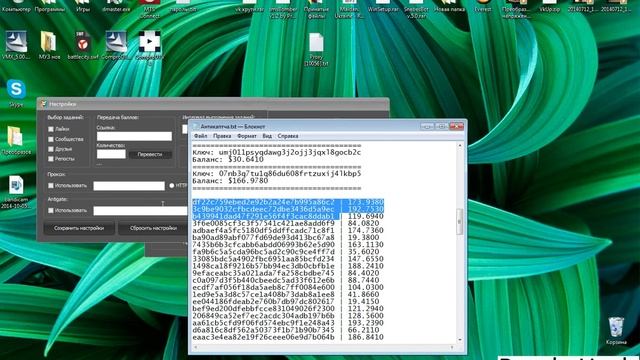Click the row starting with adbaef4a5fc
Viewport: 640px width, 360px height.
coord(288,231)
